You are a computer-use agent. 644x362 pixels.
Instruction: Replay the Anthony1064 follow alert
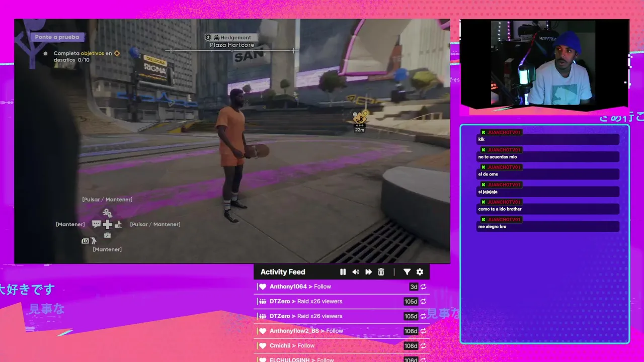click(x=424, y=287)
